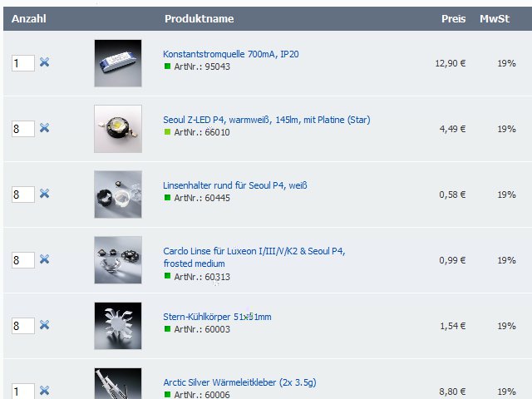
Task: Open Seoul Z-LED P4 warmweiß product link
Action: [x=267, y=120]
